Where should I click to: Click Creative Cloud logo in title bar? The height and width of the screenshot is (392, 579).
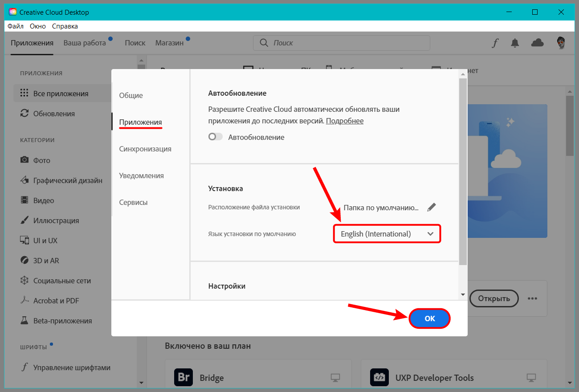coord(13,12)
